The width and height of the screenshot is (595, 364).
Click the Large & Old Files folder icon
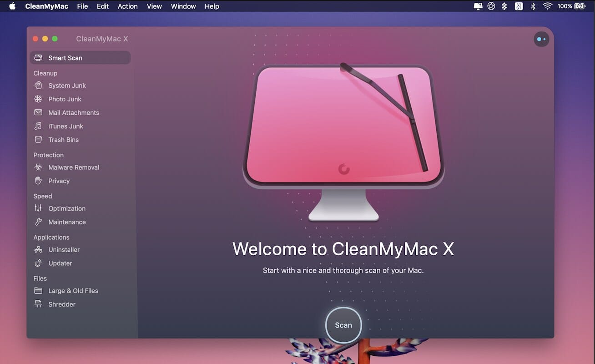pyautogui.click(x=38, y=291)
